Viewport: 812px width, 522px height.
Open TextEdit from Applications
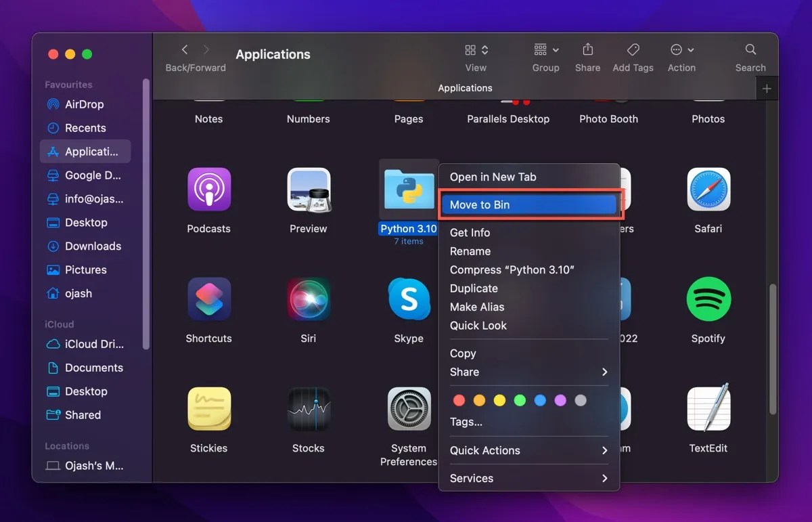pyautogui.click(x=708, y=408)
